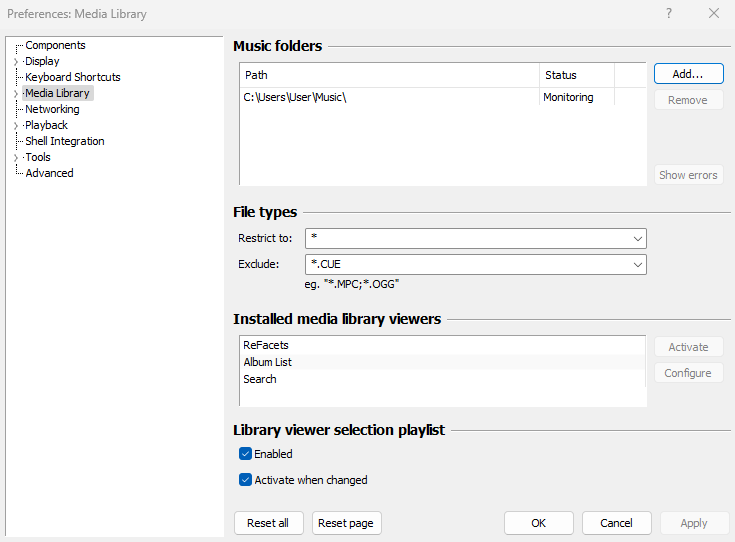The image size is (735, 542).
Task: Open the Exclude file types dropdown
Action: [x=637, y=265]
